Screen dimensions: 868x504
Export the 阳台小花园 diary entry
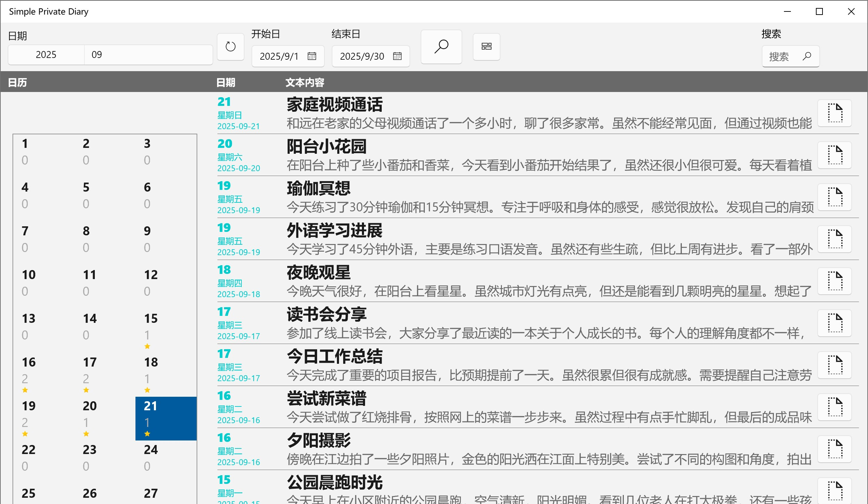[835, 155]
